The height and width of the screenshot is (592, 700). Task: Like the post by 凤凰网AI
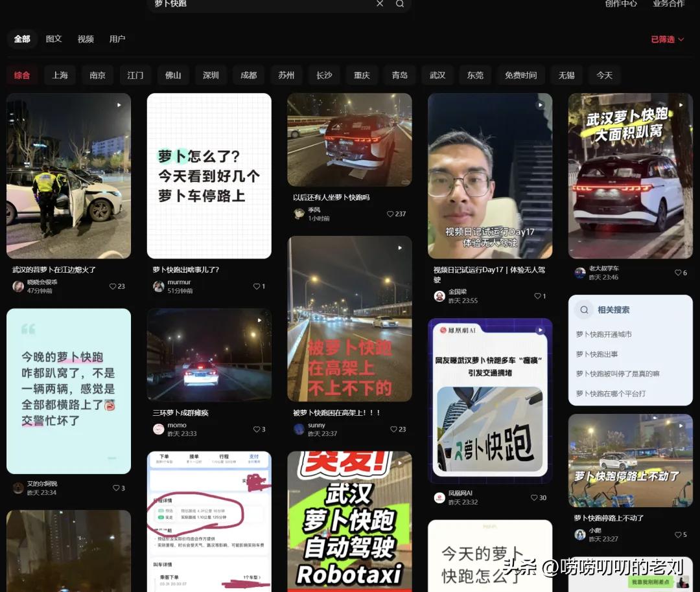pos(534,498)
